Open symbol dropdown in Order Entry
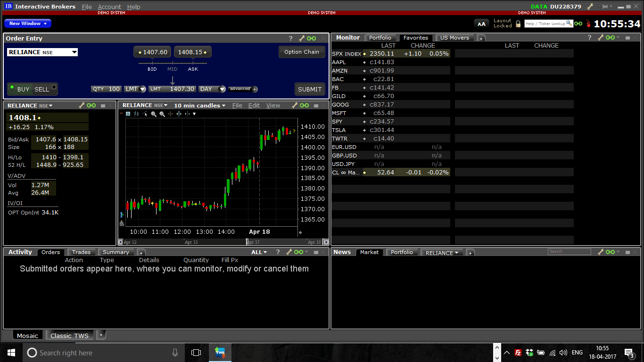The height and width of the screenshot is (362, 644). tap(74, 52)
